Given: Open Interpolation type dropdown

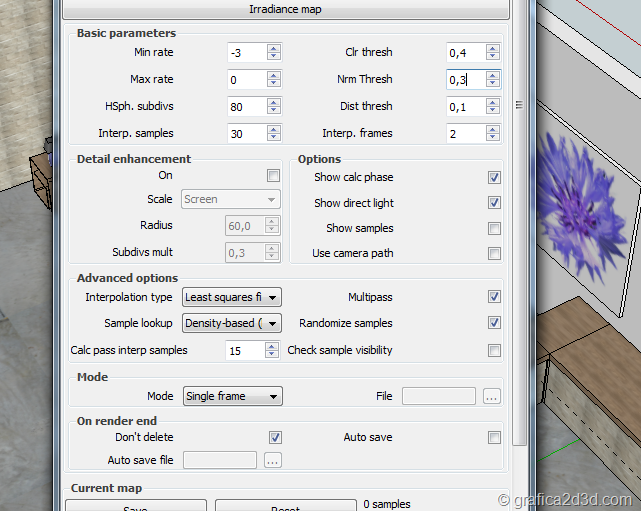Looking at the screenshot, I should pos(232,297).
